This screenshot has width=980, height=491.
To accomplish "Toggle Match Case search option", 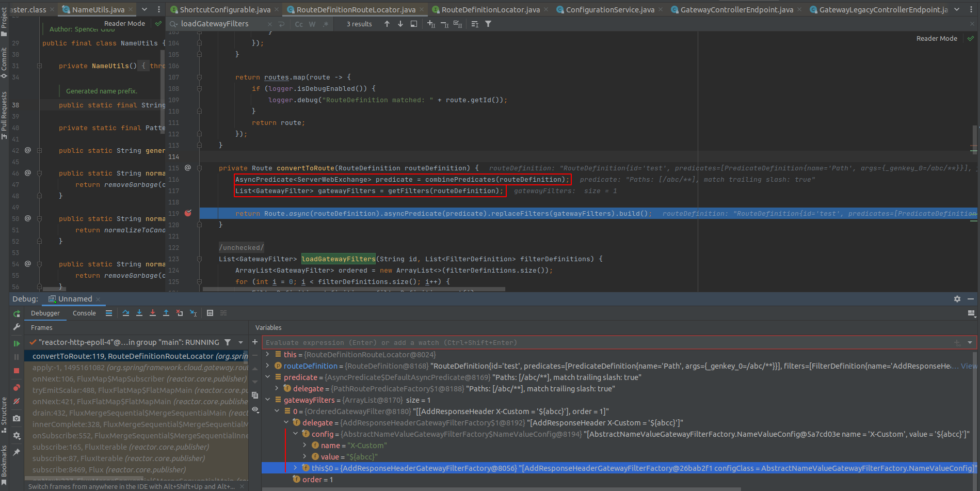I will click(299, 24).
